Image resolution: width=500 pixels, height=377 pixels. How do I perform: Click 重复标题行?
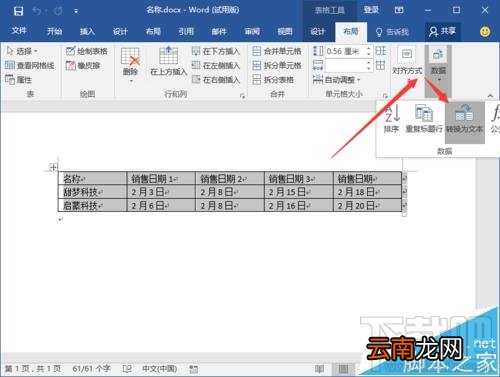point(424,118)
